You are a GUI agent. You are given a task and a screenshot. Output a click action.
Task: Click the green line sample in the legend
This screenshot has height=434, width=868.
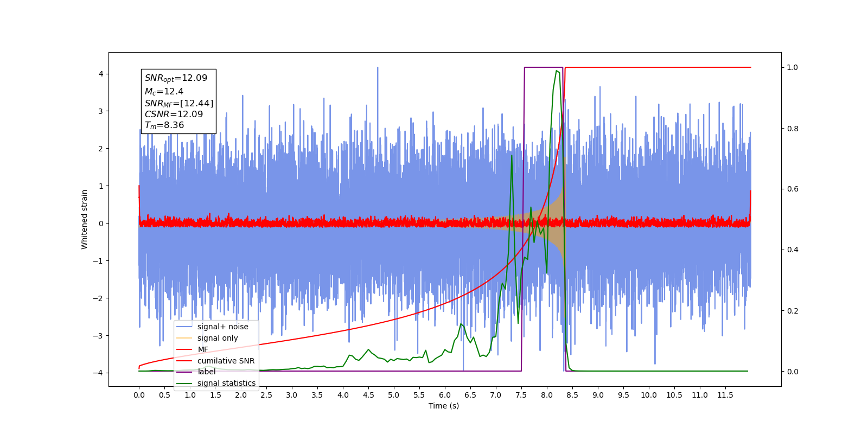point(184,383)
